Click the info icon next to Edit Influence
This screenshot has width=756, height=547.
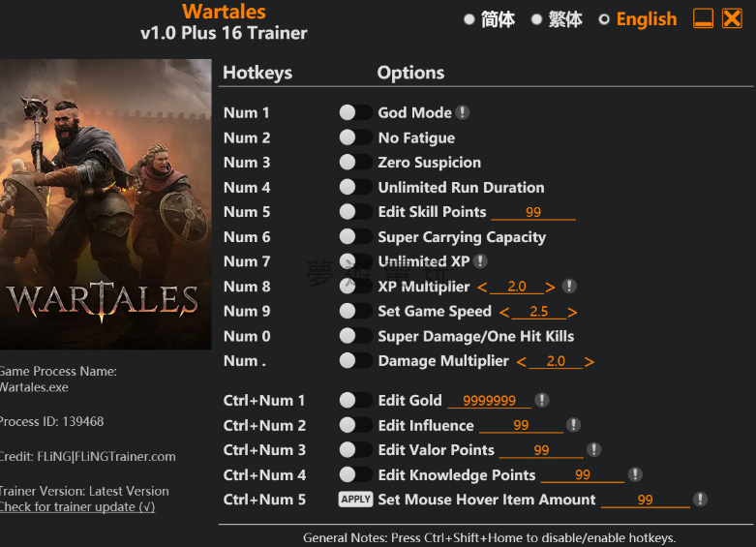[573, 425]
